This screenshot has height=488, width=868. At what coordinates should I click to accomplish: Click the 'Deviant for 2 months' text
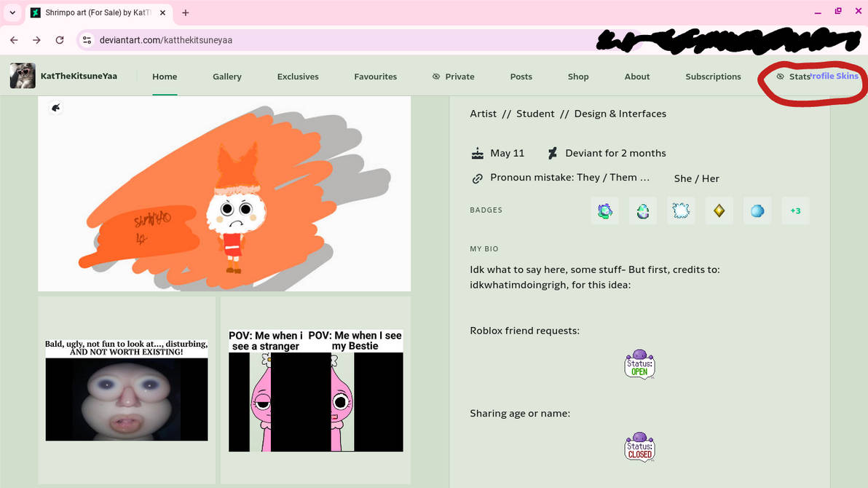[x=615, y=153]
